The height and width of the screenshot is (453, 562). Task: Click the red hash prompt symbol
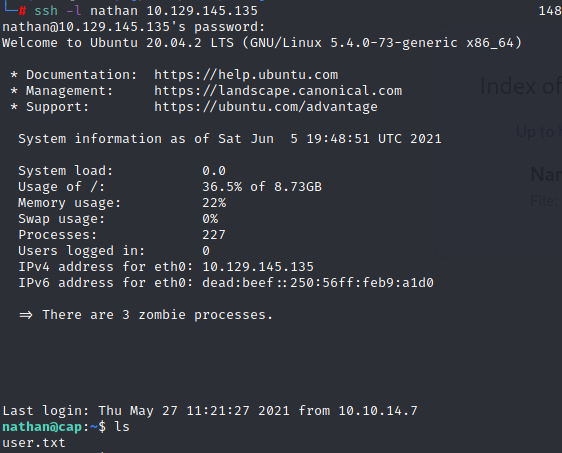pyautogui.click(x=22, y=11)
